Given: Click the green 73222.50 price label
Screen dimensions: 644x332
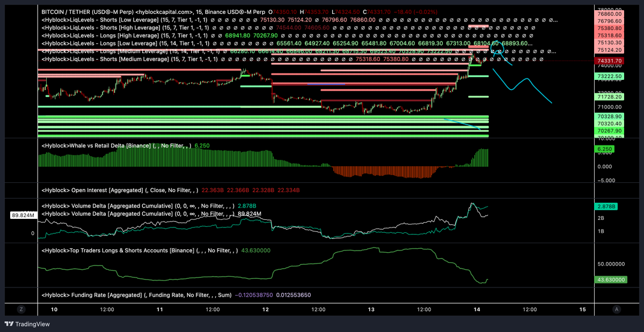Looking at the screenshot, I should pos(609,77).
